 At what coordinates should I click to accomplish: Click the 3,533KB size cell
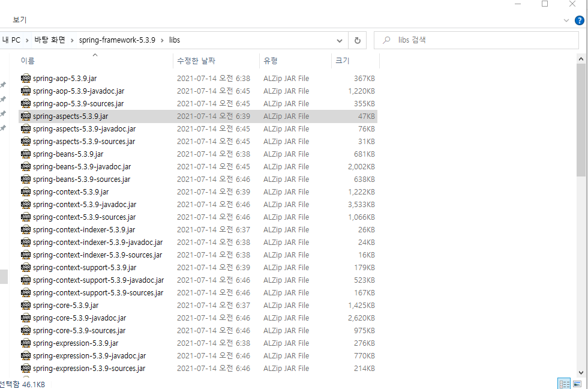(x=361, y=205)
